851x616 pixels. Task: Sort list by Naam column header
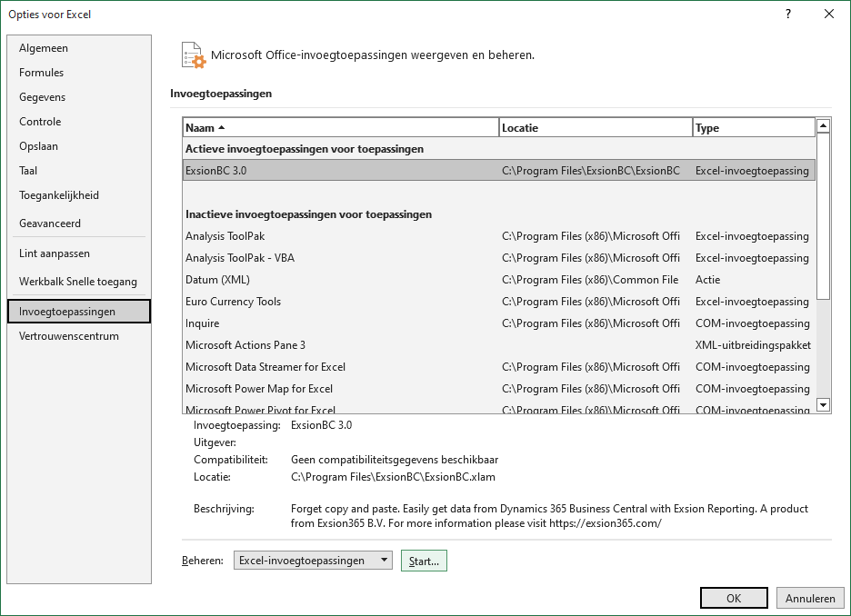coord(341,127)
